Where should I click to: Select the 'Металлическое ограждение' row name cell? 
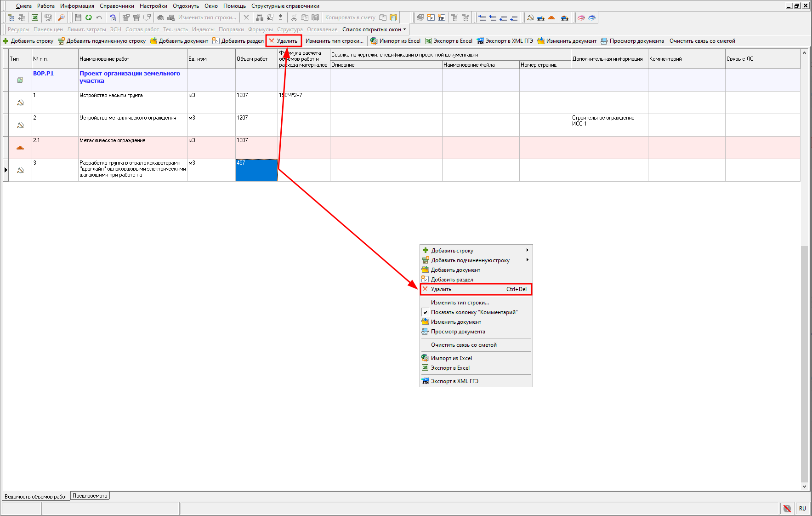point(132,147)
